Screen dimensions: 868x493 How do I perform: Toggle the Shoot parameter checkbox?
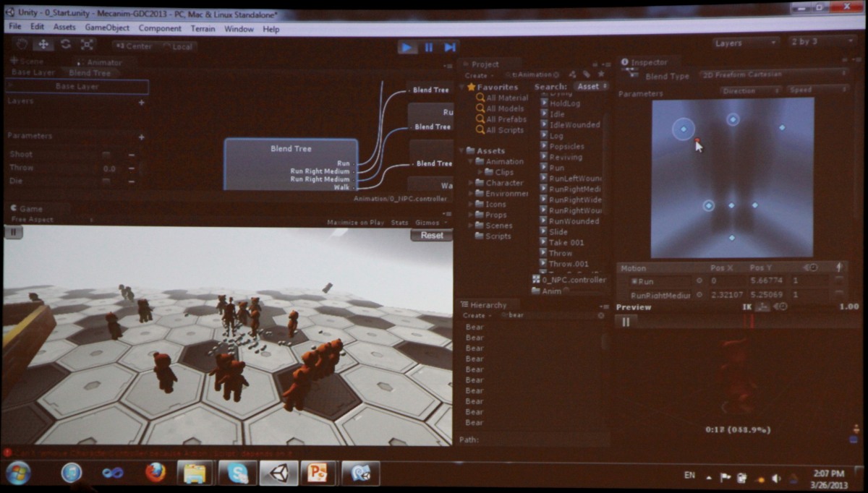(106, 155)
